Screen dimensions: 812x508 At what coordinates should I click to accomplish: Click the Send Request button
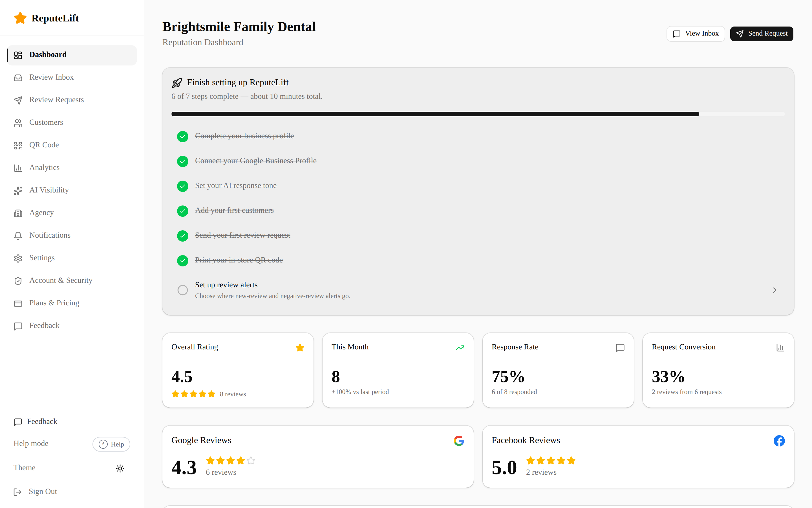tap(762, 34)
